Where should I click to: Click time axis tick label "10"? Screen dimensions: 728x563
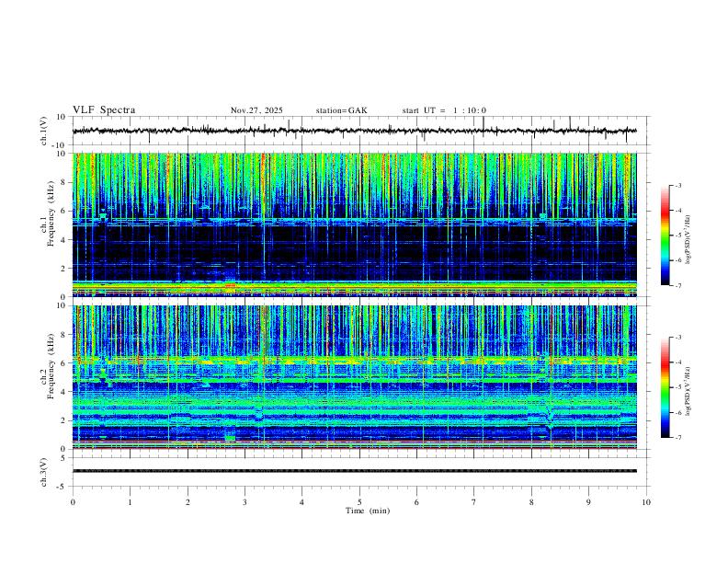coord(646,502)
